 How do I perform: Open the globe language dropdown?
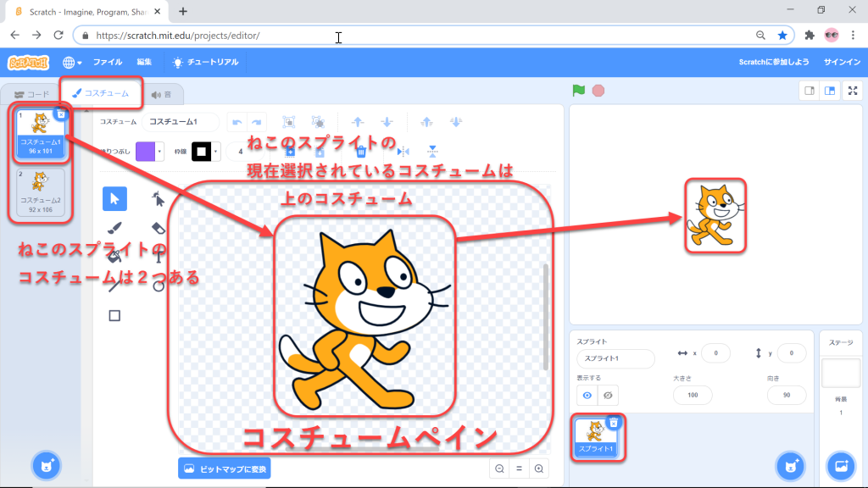click(72, 63)
